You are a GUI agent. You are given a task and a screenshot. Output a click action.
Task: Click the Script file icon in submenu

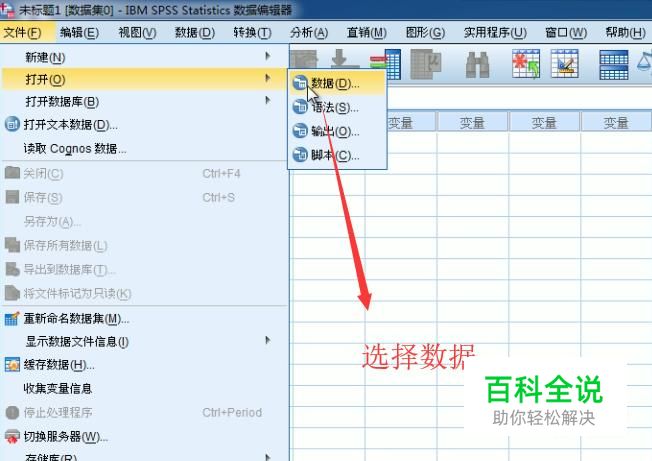click(x=300, y=155)
